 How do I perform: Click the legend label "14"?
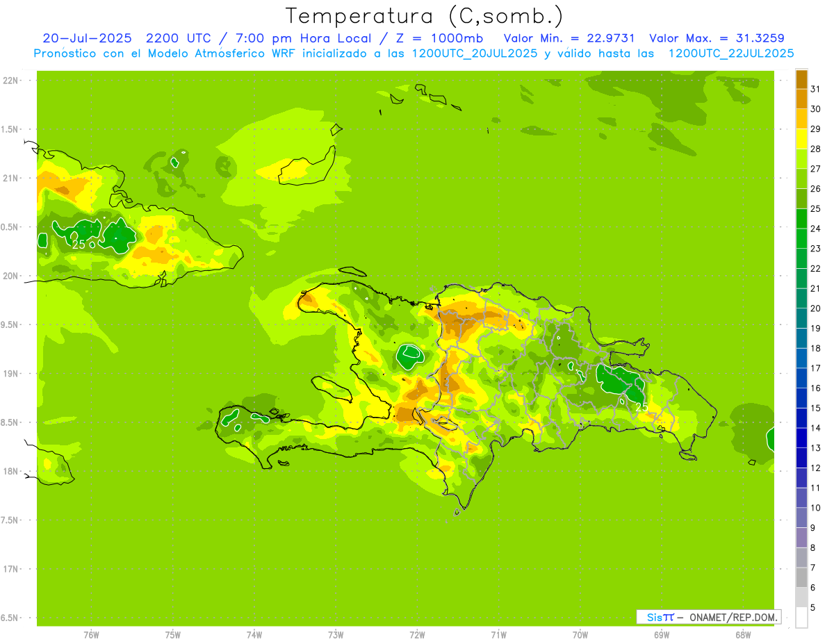(816, 428)
